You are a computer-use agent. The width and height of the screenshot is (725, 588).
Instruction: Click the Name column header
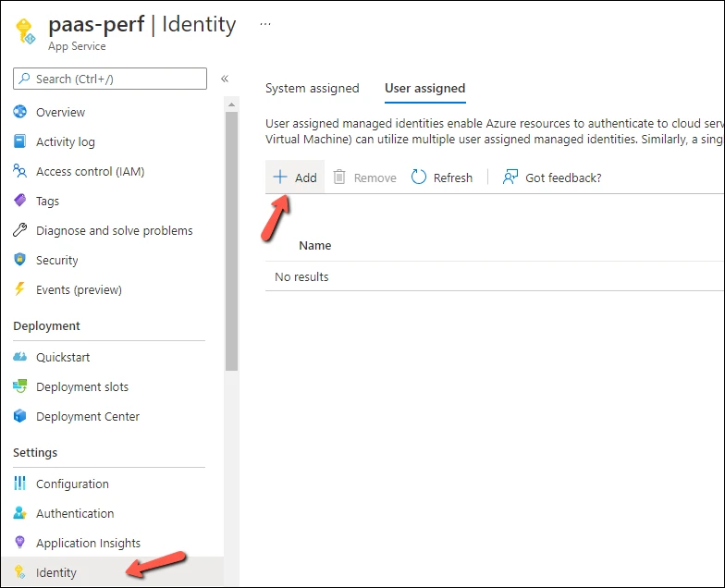coord(314,246)
